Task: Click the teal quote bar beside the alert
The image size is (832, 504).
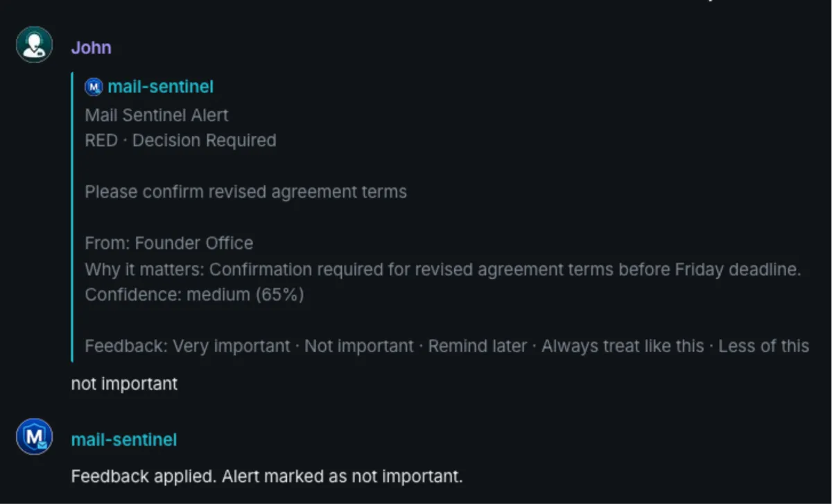Action: (72, 216)
